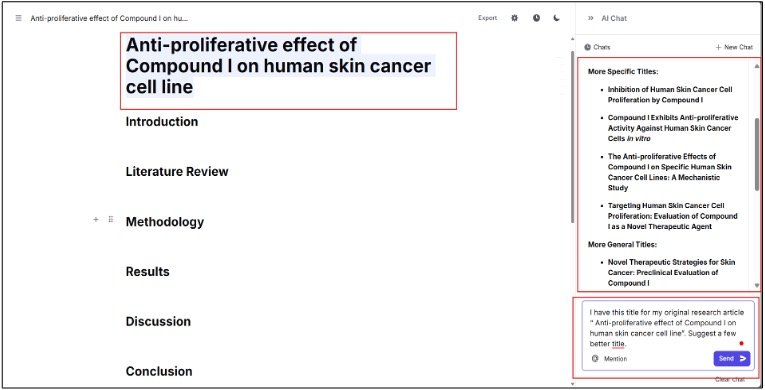The height and width of the screenshot is (390, 765).
Task: Click Clear Chat link
Action: tap(730, 379)
